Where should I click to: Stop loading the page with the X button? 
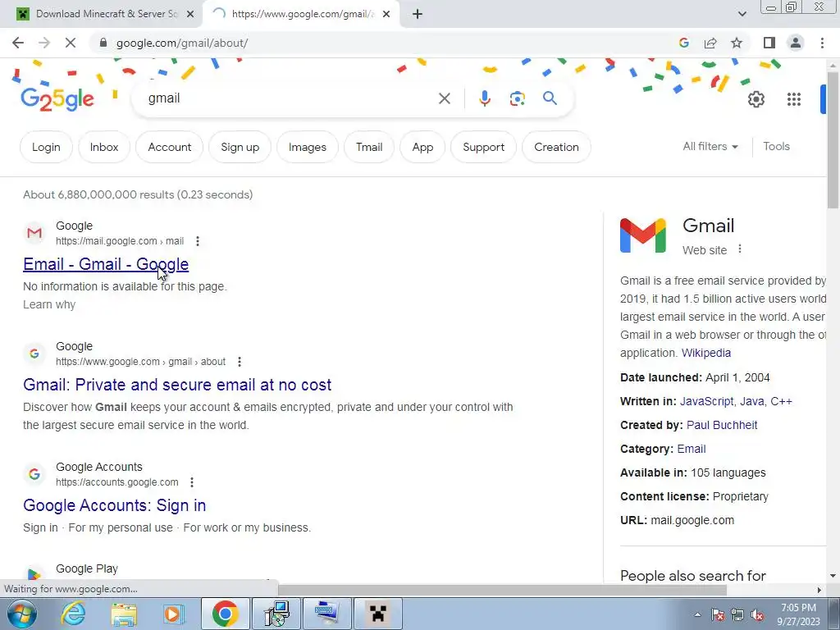click(x=71, y=43)
